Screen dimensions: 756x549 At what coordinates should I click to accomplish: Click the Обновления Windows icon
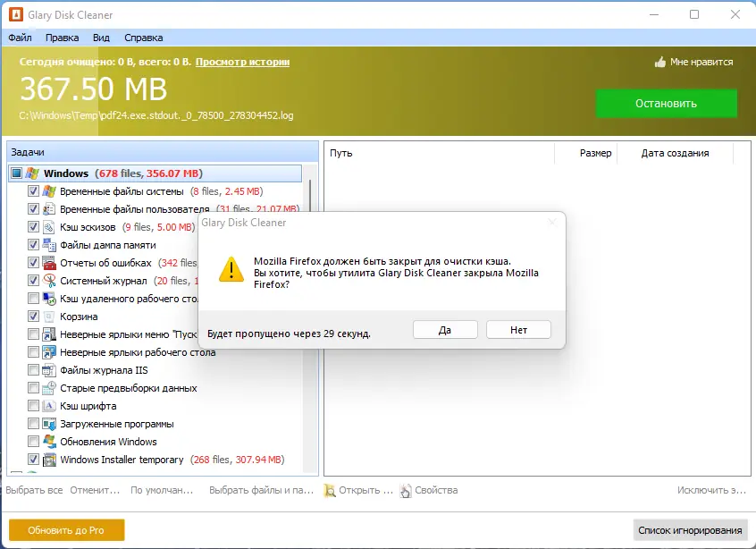[x=49, y=442]
